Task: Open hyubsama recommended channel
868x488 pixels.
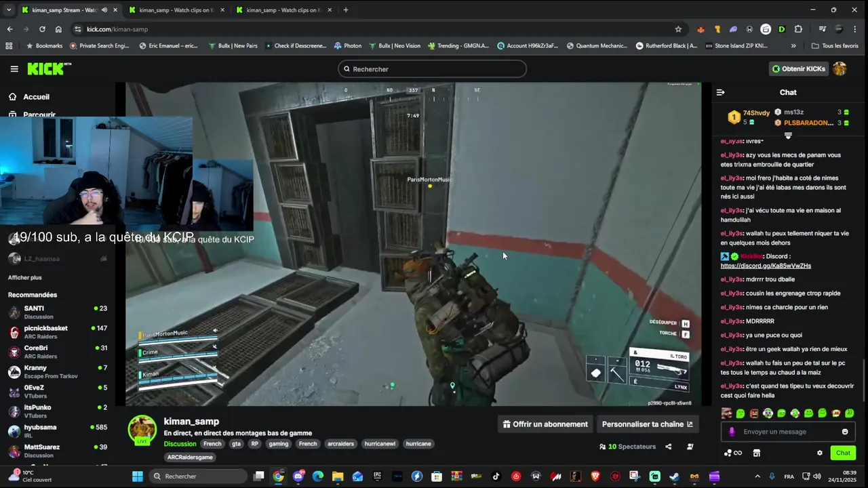Action: tap(57, 431)
